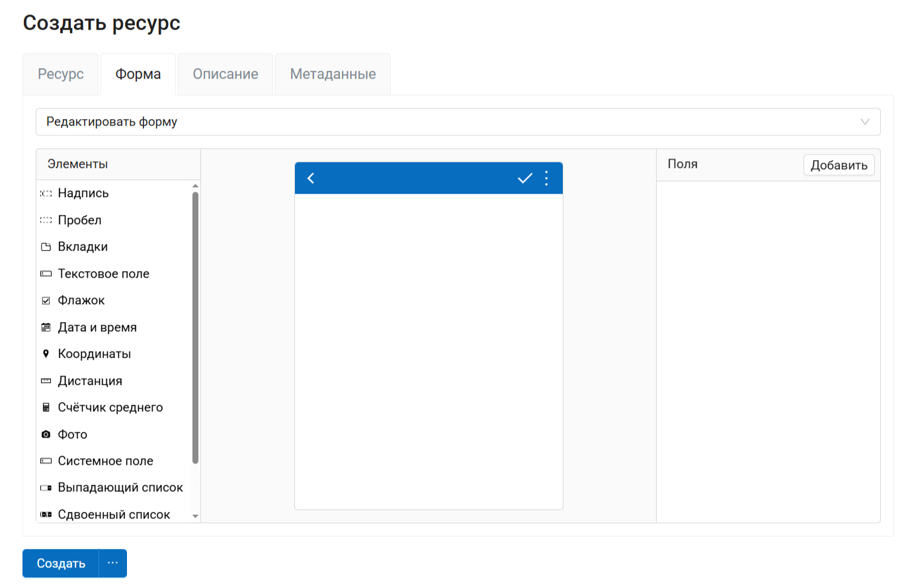
Task: Click the back arrow in the form preview
Action: (311, 178)
